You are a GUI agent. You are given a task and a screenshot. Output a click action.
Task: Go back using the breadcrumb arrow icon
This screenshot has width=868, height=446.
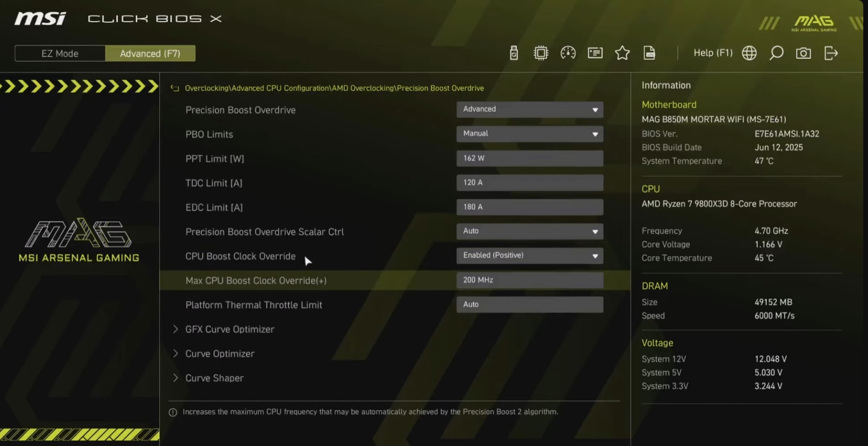click(175, 88)
